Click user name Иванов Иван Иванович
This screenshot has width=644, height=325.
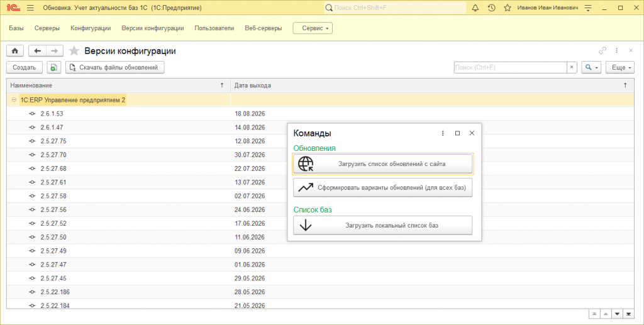point(548,8)
